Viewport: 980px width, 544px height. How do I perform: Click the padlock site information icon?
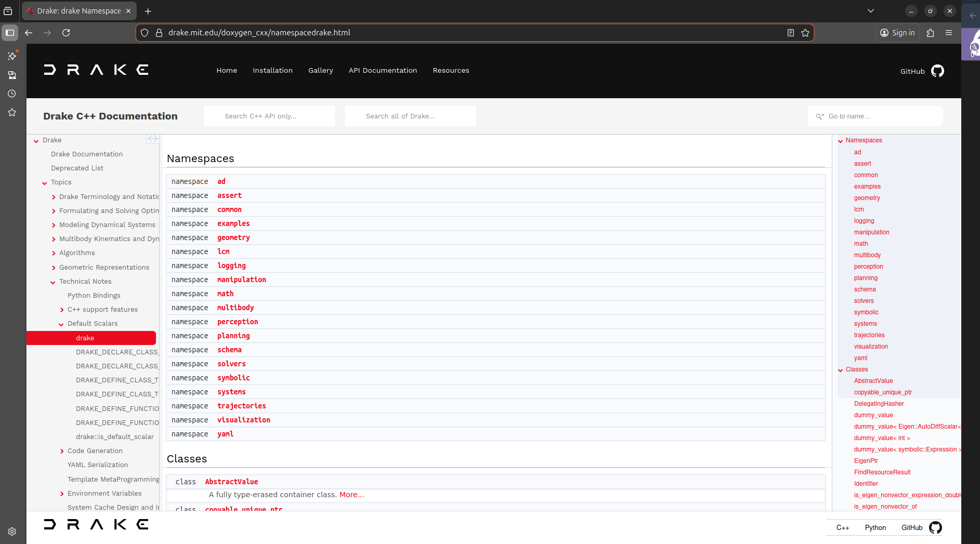(x=159, y=33)
